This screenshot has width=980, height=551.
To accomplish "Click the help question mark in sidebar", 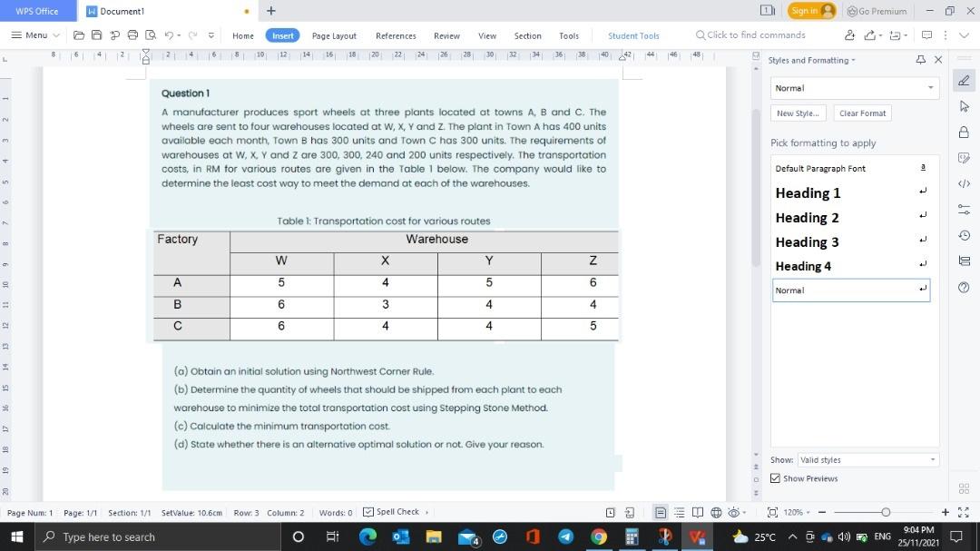I will coord(964,287).
